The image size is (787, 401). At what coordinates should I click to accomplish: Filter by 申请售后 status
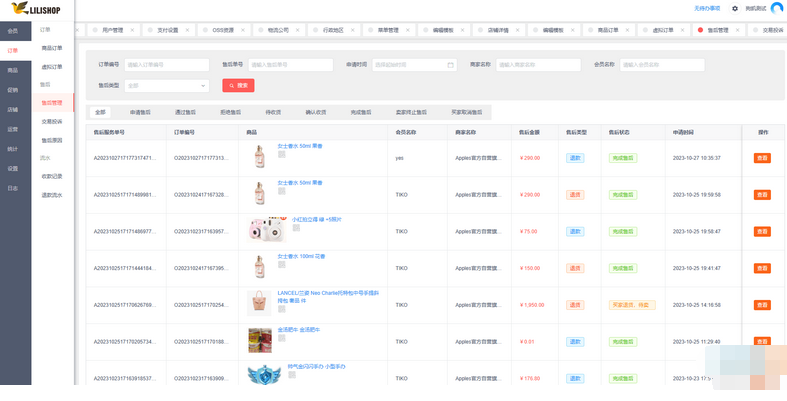(x=140, y=112)
